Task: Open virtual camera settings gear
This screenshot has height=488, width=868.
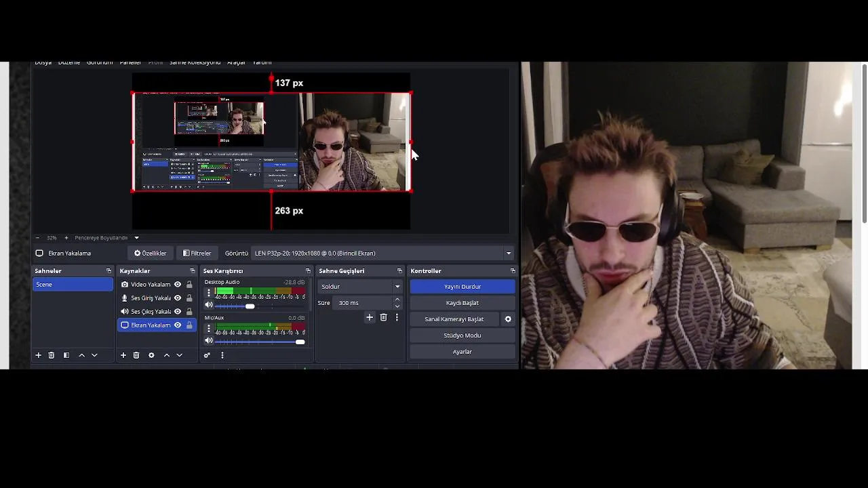Action: (x=508, y=319)
